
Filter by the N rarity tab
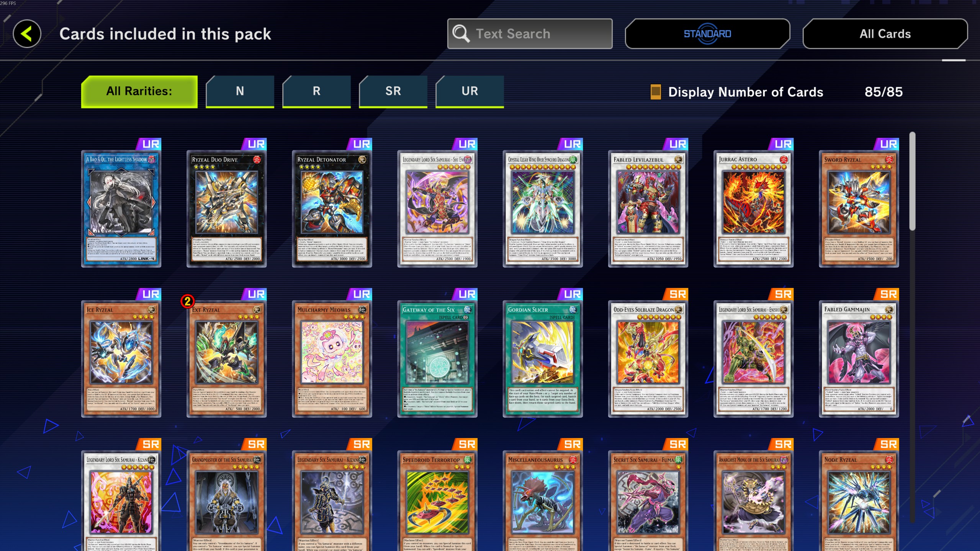240,92
